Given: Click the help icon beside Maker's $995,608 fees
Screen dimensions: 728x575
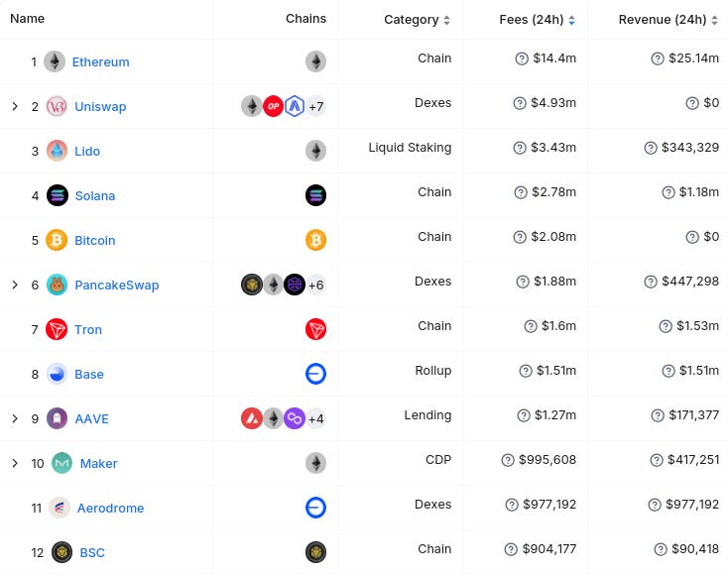Looking at the screenshot, I should click(508, 460).
